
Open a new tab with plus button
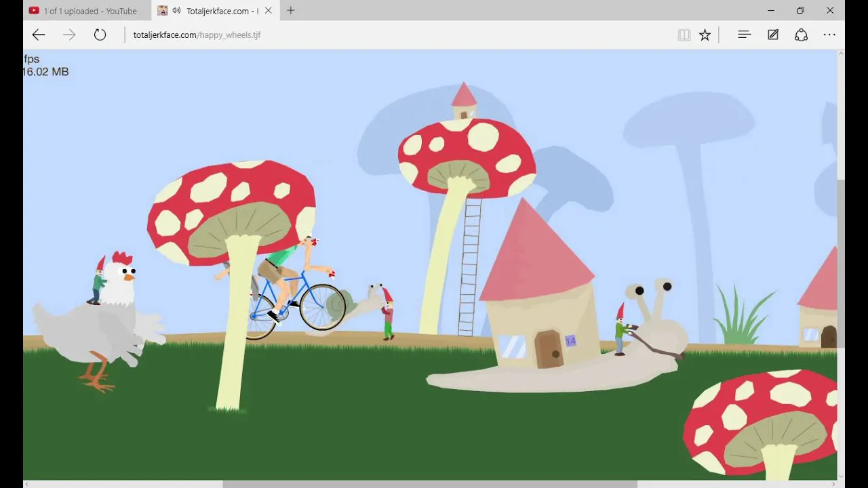coord(291,11)
